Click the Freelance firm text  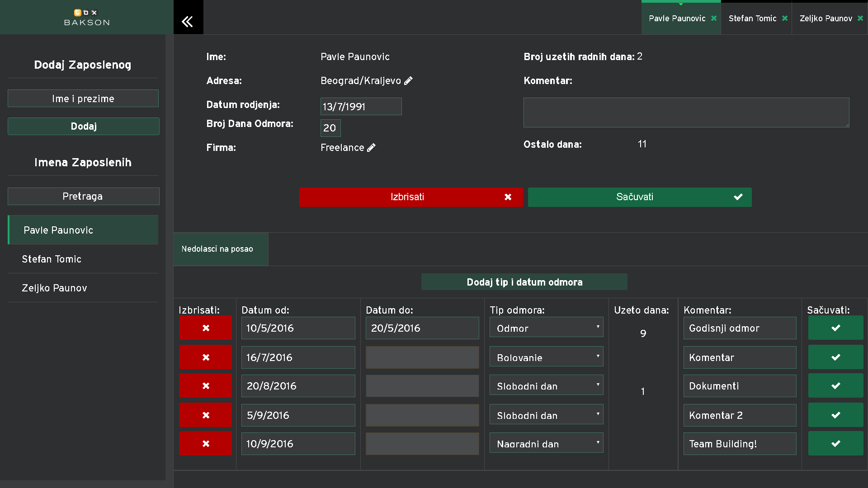(x=342, y=148)
